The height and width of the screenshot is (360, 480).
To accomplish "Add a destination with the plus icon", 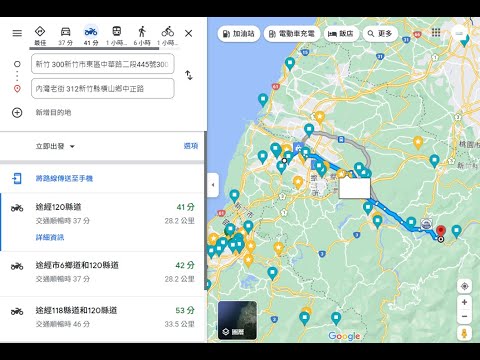I will click(x=17, y=113).
